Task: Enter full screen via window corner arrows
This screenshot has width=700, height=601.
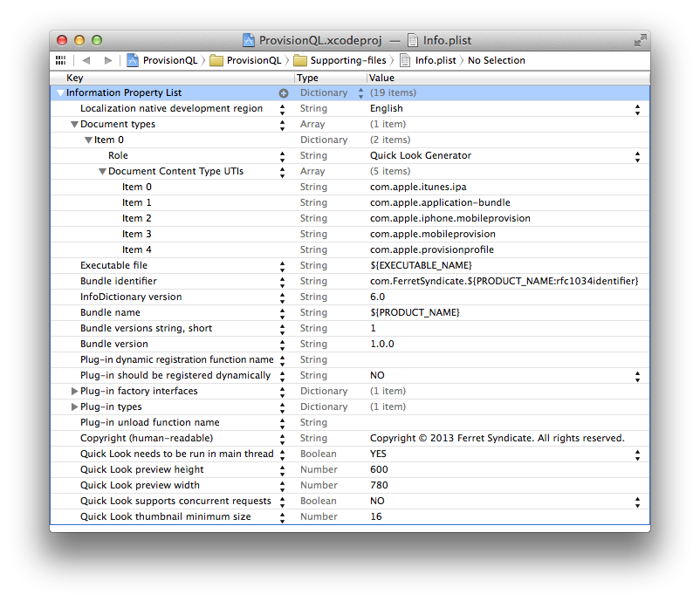Action: (640, 40)
